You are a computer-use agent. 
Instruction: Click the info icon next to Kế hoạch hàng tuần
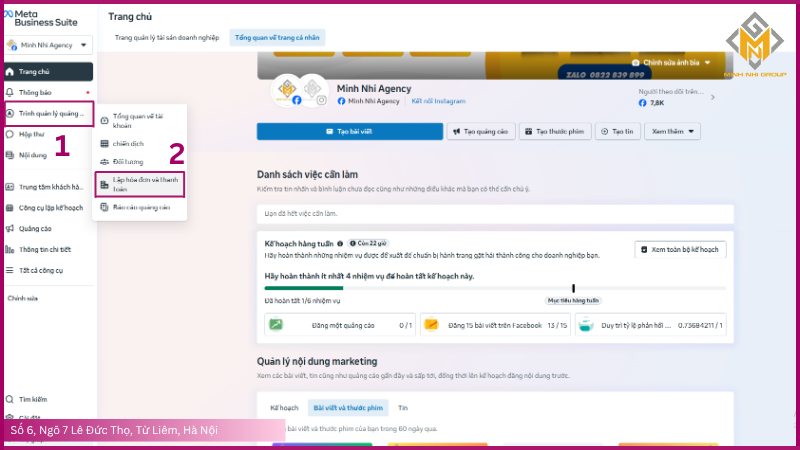coord(340,243)
